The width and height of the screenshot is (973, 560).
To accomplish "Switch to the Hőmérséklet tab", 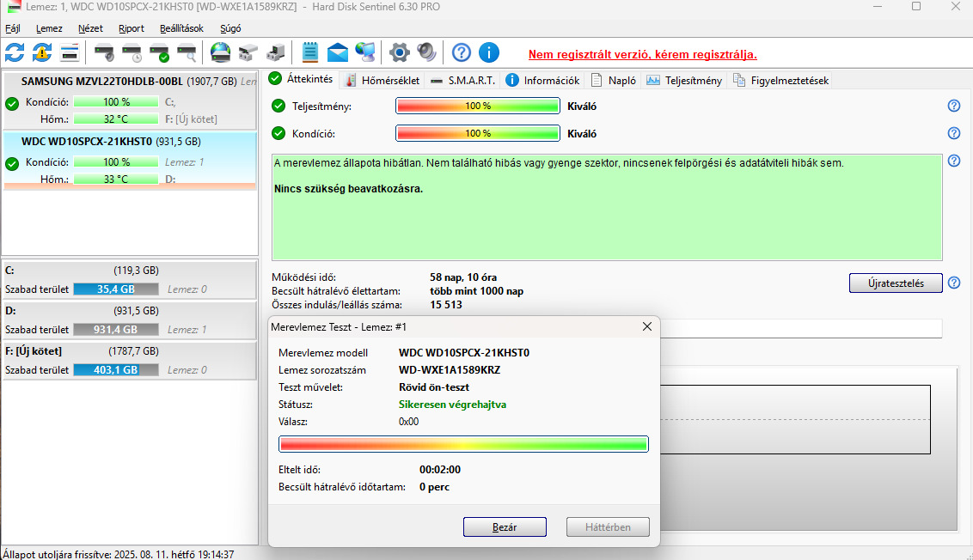I will point(382,81).
